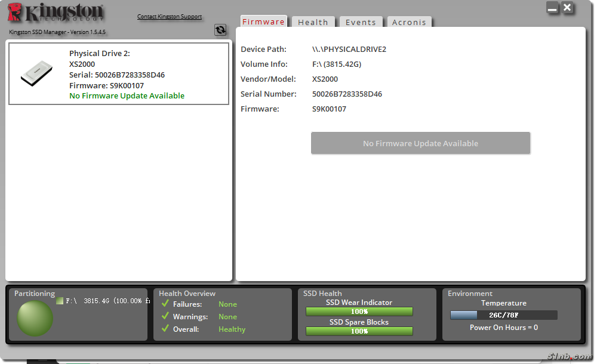Viewport: 597px width, 364px height.
Task: Click the Temperature gauge bar
Action: (x=503, y=315)
